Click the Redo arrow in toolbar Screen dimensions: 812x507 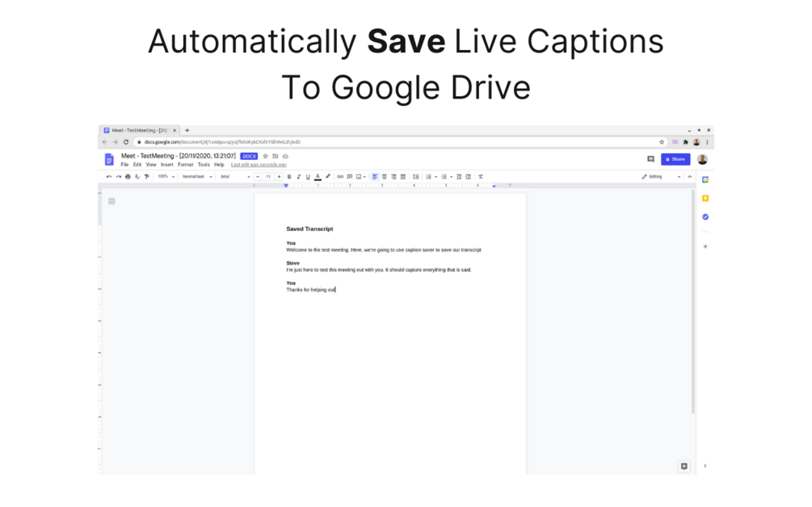point(119,177)
